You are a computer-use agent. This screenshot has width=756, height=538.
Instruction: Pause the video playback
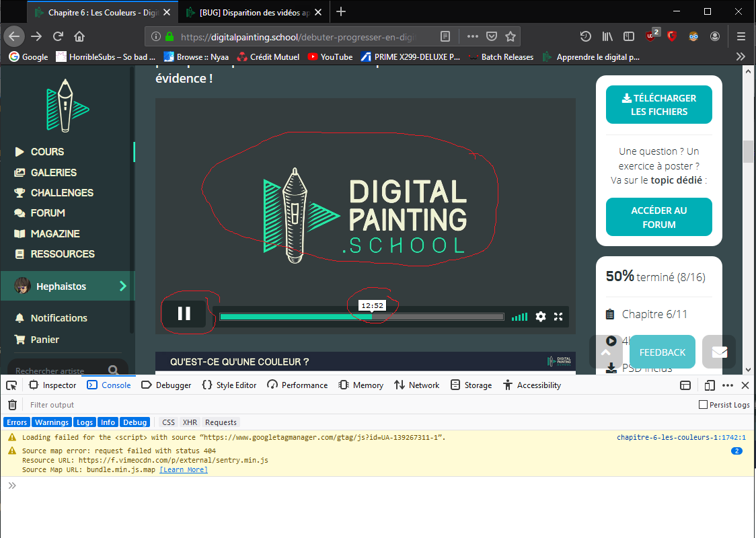pos(184,313)
